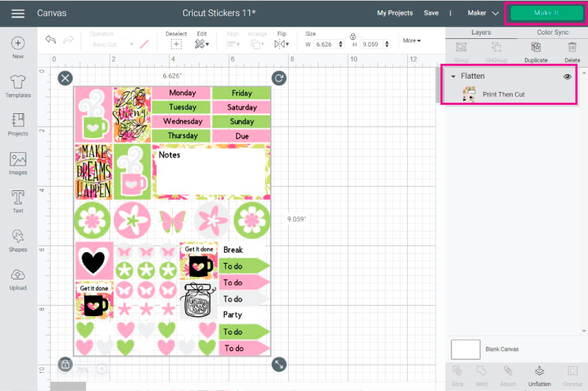Screen dimensions: 588x391
Task: Hide the Flatten layer with eye icon
Action: (x=567, y=76)
